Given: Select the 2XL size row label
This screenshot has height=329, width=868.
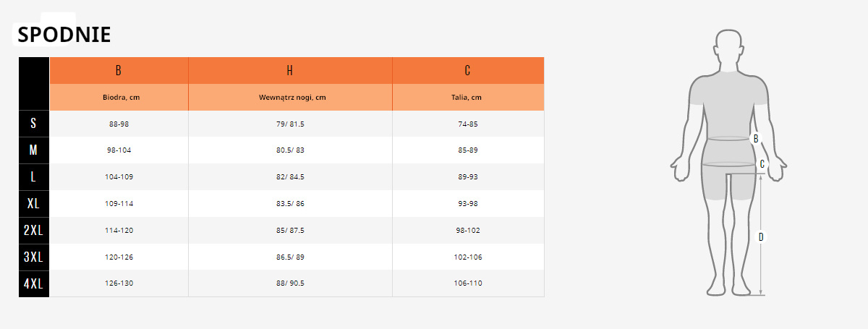Looking at the screenshot, I should coord(33,230).
